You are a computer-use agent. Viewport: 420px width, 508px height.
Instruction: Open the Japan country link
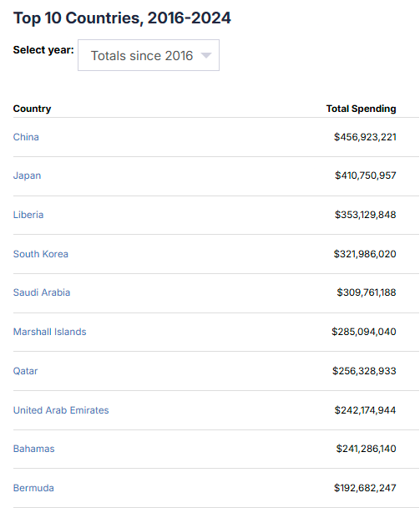(28, 175)
